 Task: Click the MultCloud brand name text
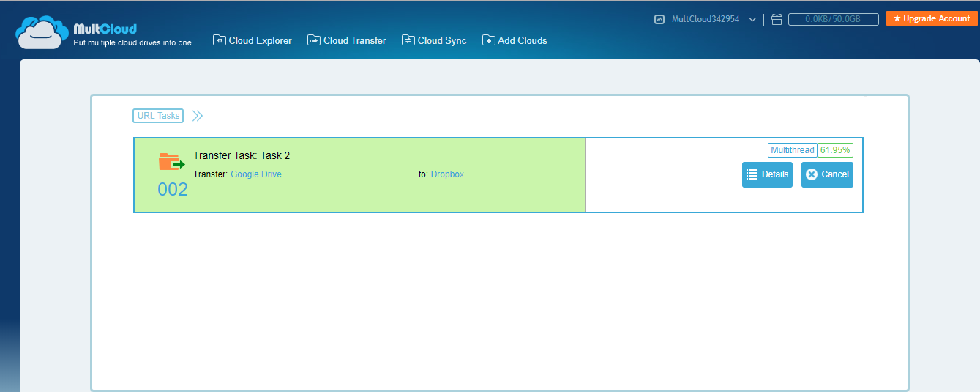point(105,29)
